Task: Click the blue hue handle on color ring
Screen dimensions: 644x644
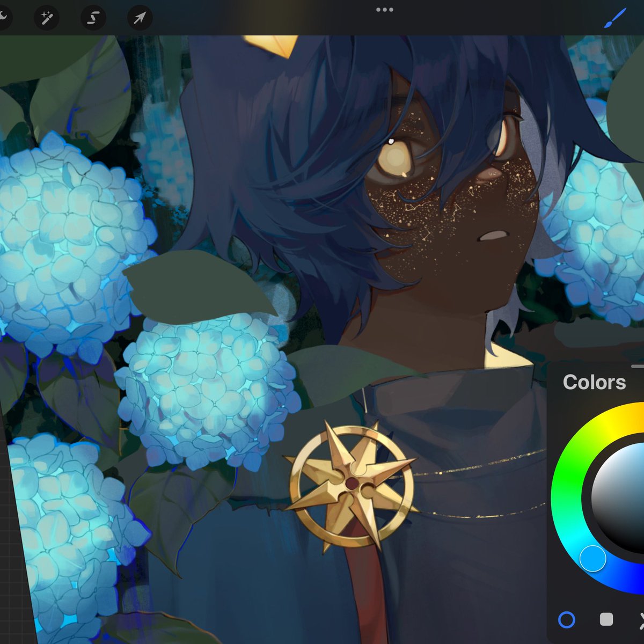Action: click(593, 558)
